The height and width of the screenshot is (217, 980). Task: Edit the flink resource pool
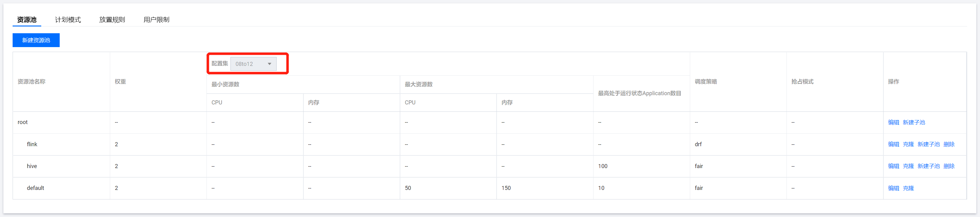893,144
